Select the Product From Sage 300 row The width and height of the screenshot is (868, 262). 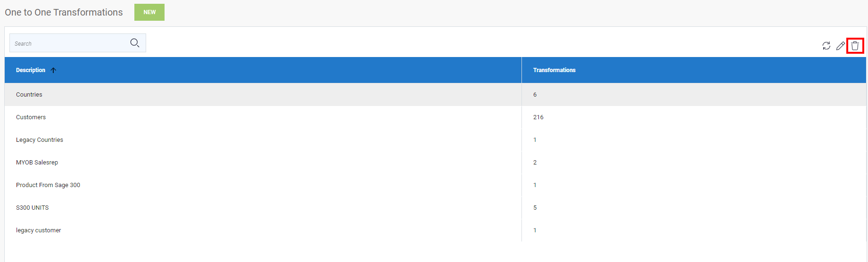[435, 185]
